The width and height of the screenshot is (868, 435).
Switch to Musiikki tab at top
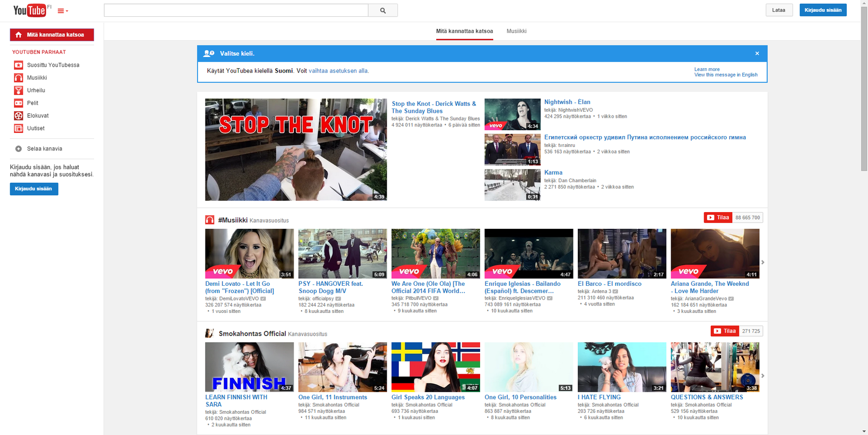click(516, 31)
